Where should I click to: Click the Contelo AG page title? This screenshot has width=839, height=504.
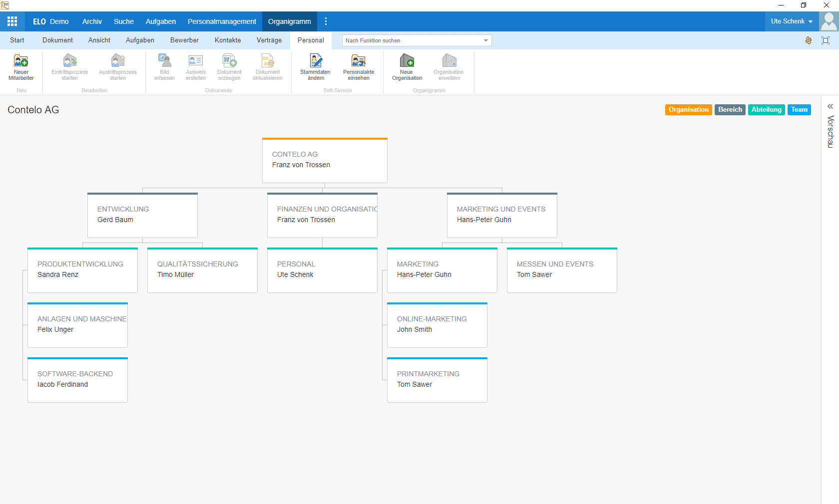click(x=33, y=110)
